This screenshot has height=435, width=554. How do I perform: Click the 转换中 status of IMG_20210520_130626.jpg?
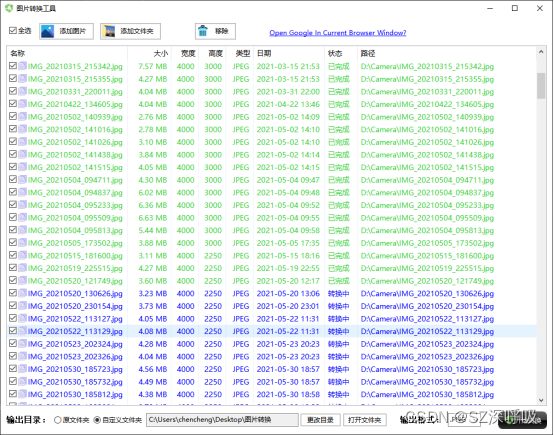coord(338,293)
